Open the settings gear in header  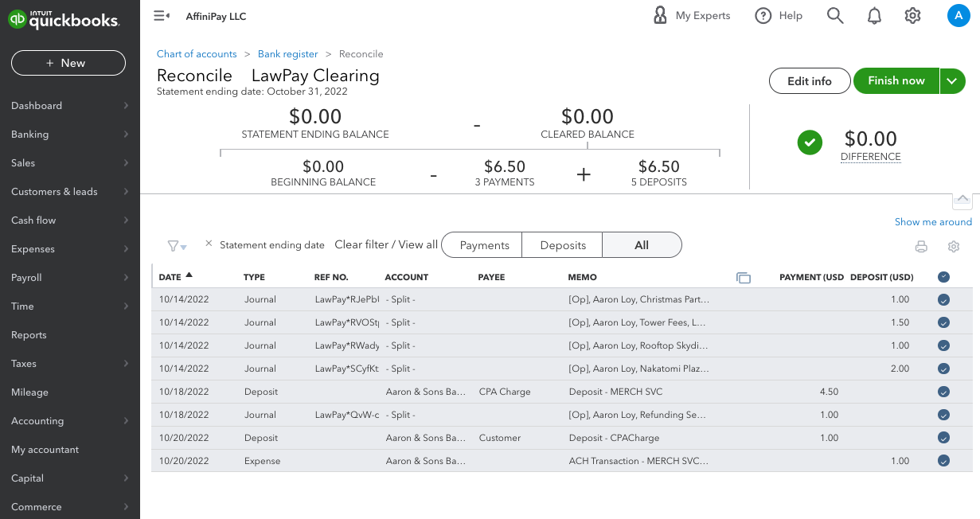coord(912,16)
